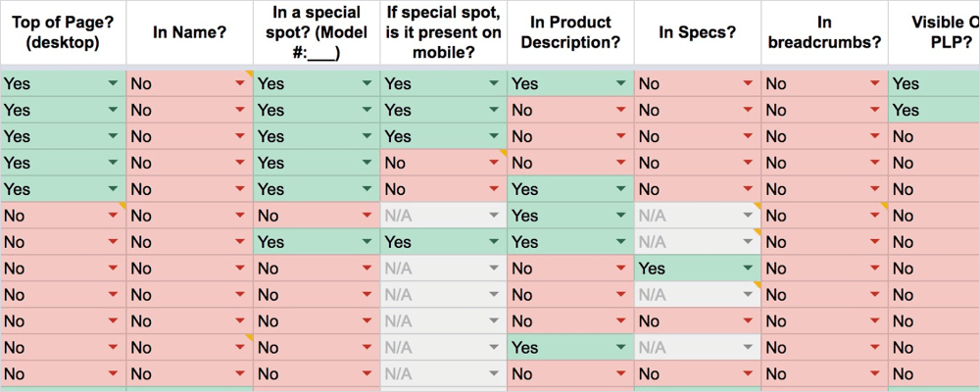Open the first N/A dropdown in mobile column
Image resolution: width=980 pixels, height=392 pixels.
point(493,216)
